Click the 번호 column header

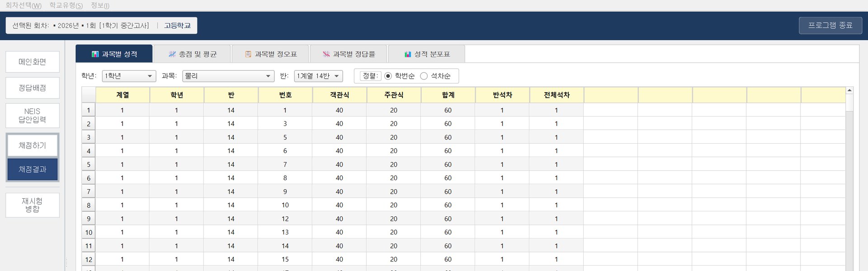(x=285, y=95)
